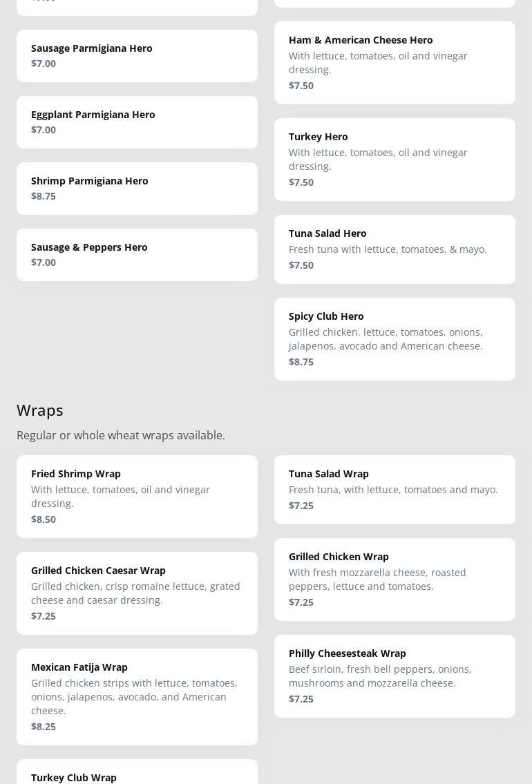Choose the Mexican Fatija Wrap title

79,667
